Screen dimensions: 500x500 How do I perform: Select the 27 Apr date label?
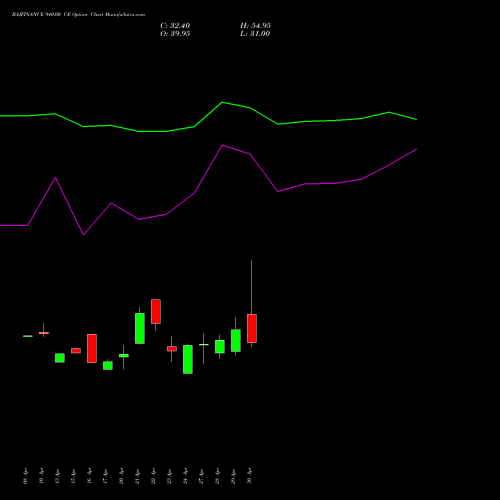[202, 476]
